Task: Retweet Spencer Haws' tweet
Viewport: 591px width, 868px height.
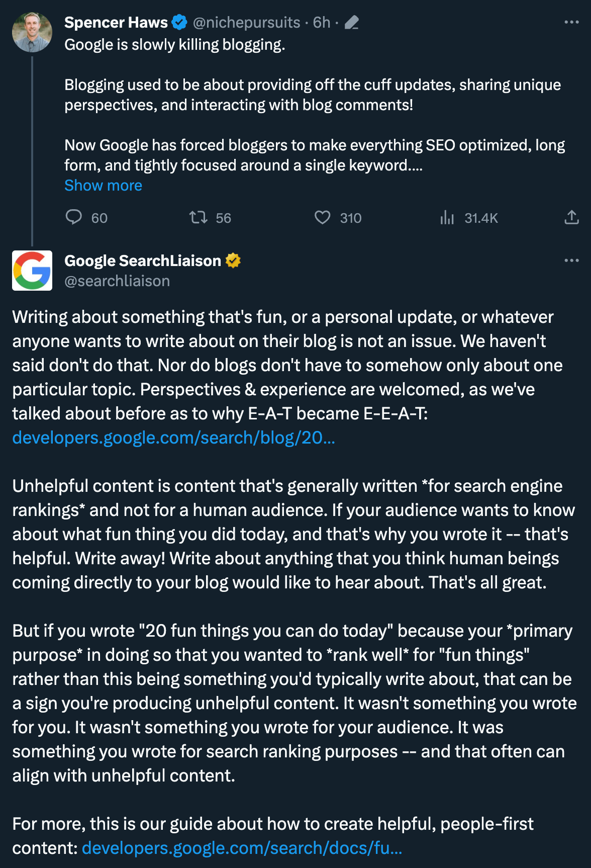Action: [199, 217]
